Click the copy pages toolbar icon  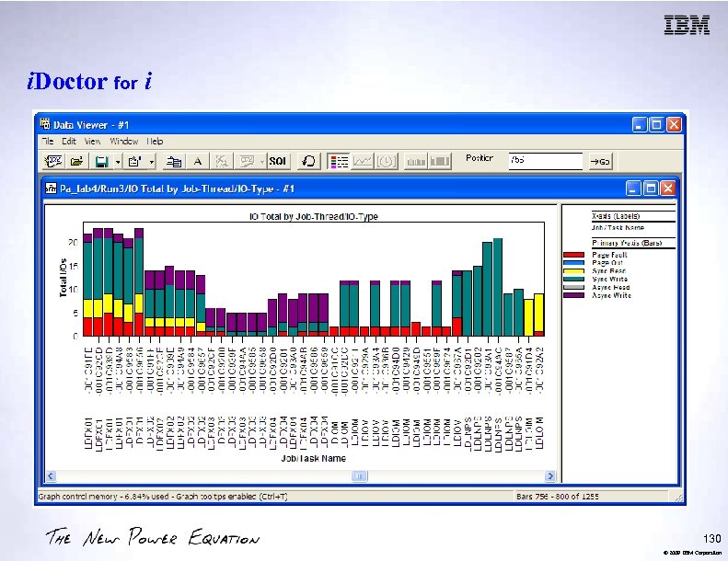[174, 161]
